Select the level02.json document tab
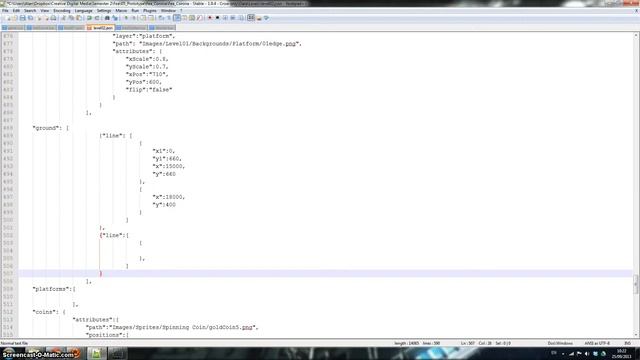640x360 pixels. (x=100, y=28)
